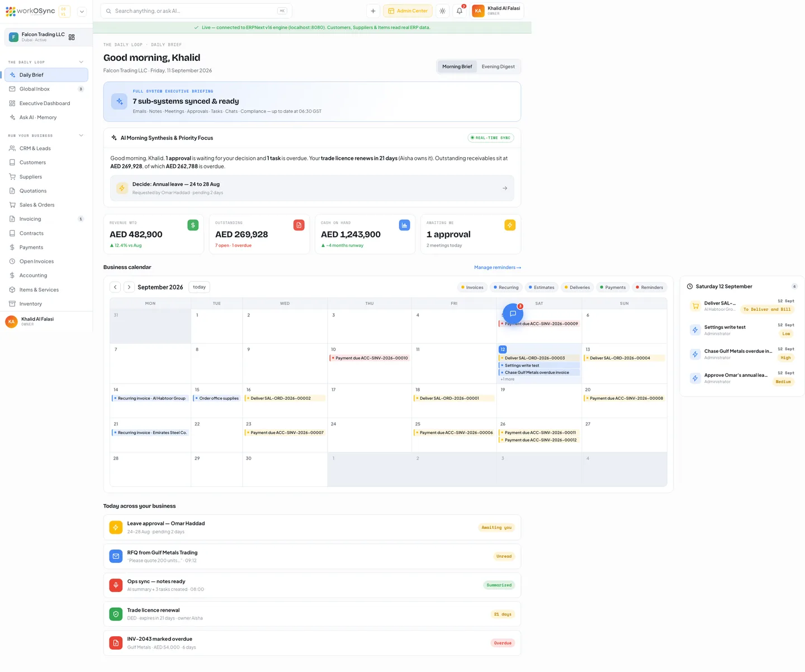Expand the +1 more events on 12 September
This screenshot has width=805, height=672.
click(508, 379)
